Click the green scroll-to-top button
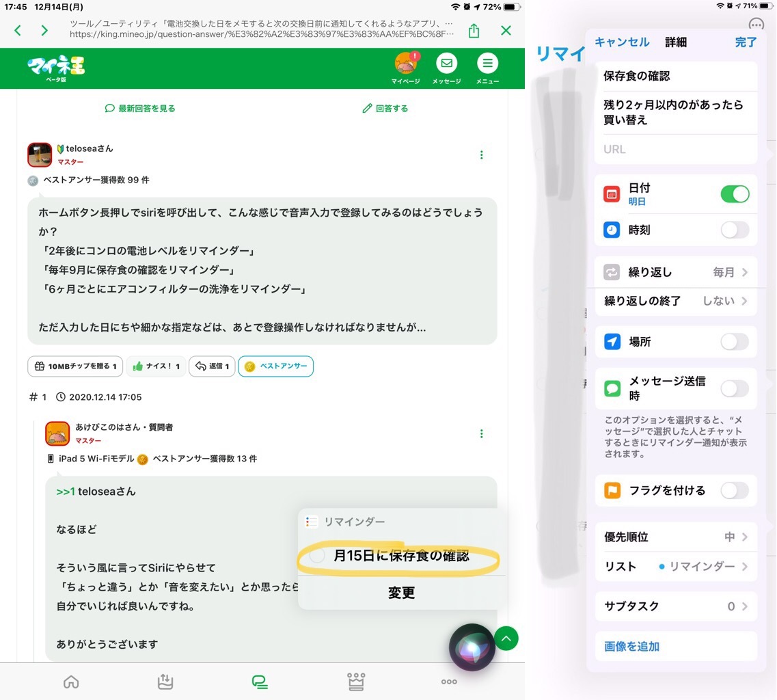The image size is (777, 700). pyautogui.click(x=506, y=638)
